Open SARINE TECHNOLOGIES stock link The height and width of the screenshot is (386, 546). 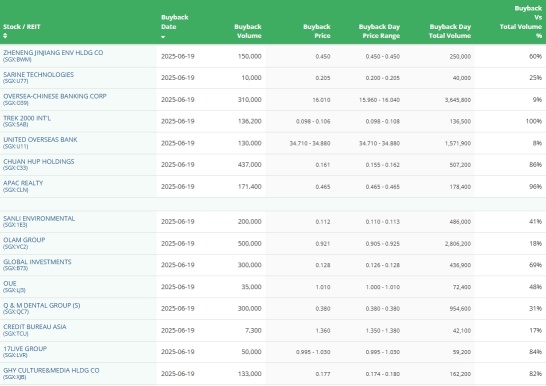tap(38, 74)
